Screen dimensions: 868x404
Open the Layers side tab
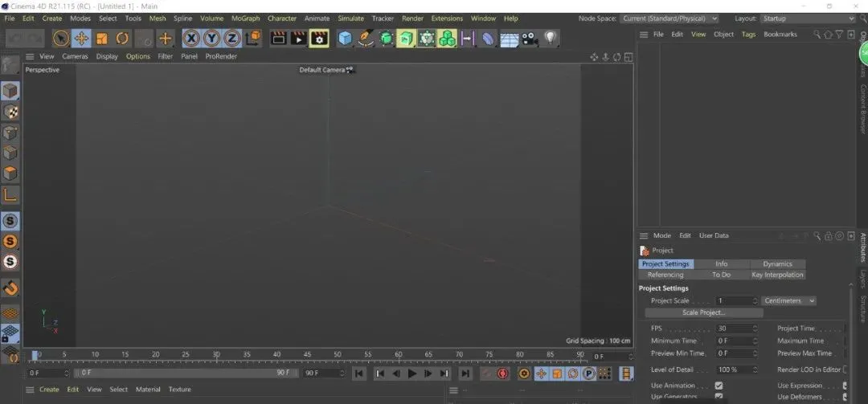862,280
